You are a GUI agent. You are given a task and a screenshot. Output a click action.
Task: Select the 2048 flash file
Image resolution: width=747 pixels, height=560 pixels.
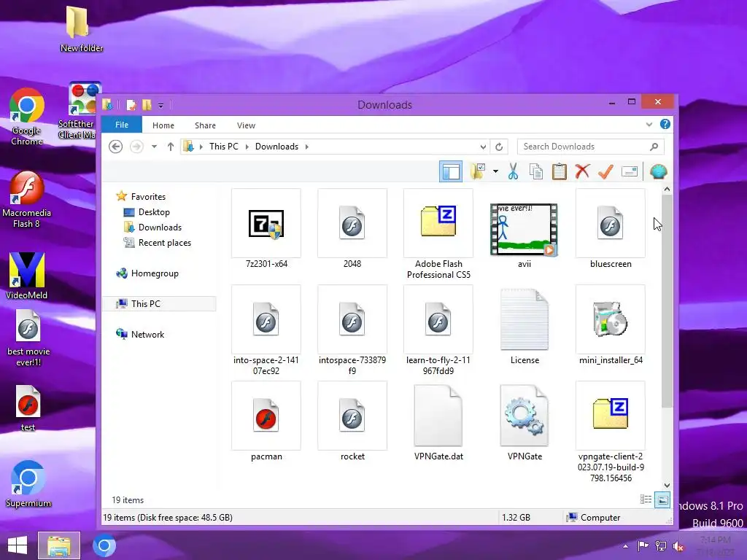coord(352,228)
